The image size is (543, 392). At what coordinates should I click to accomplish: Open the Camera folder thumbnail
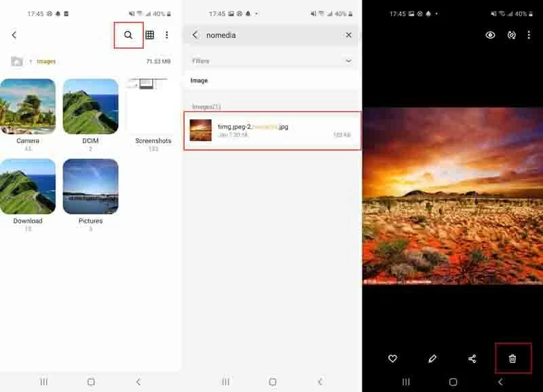pyautogui.click(x=28, y=106)
